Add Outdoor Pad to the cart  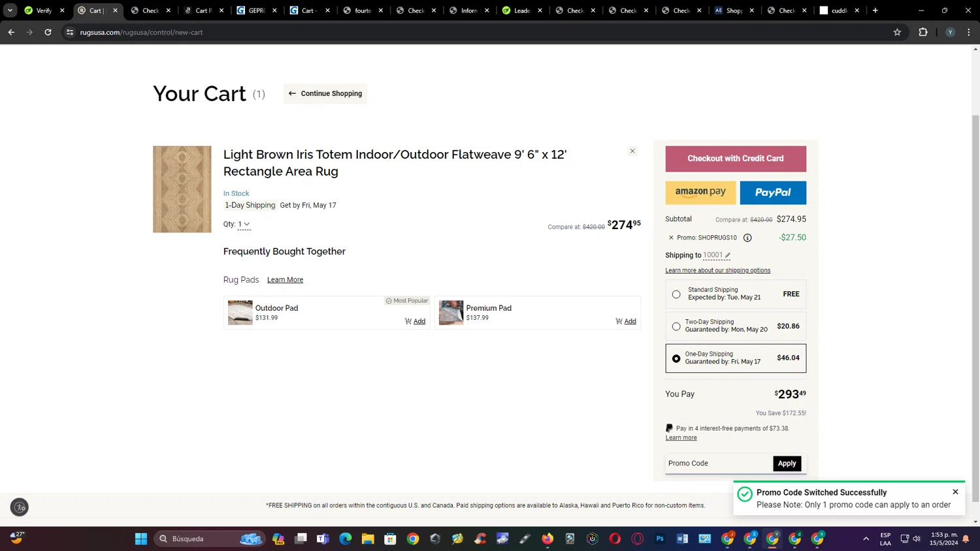[x=416, y=321]
